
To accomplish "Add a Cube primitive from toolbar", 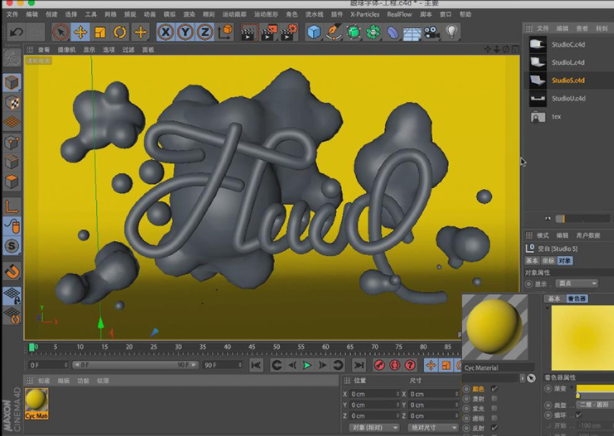I will [x=314, y=32].
